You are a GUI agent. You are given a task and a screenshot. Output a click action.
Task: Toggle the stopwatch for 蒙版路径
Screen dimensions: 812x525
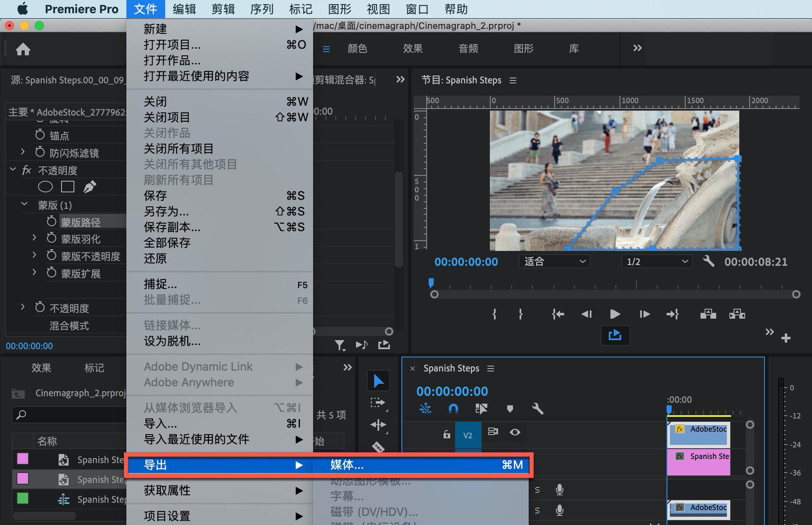[x=51, y=221]
